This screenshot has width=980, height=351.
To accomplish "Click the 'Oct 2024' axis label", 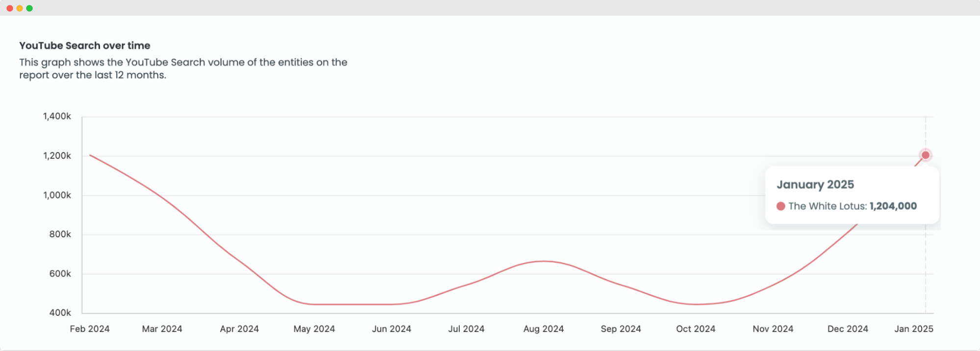I will tap(696, 329).
